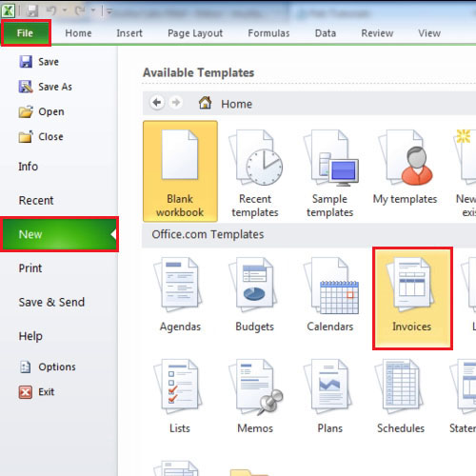Open the Formulas ribbon tab

click(268, 33)
